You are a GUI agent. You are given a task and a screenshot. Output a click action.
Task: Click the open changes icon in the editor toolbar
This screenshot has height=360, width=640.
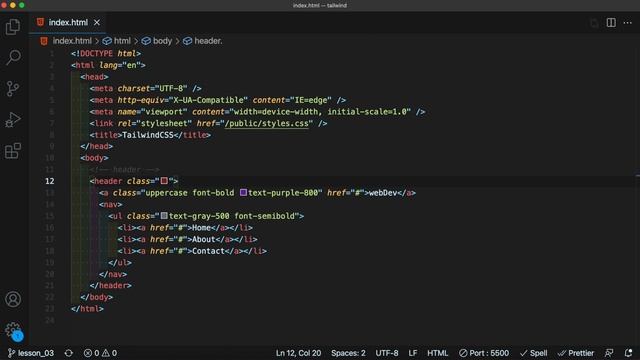[x=594, y=22]
